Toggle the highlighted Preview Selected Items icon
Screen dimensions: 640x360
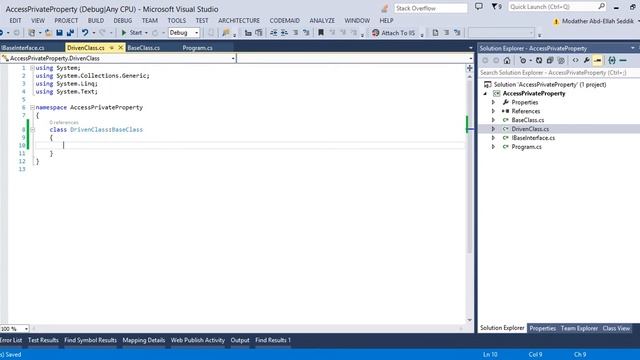(598, 60)
